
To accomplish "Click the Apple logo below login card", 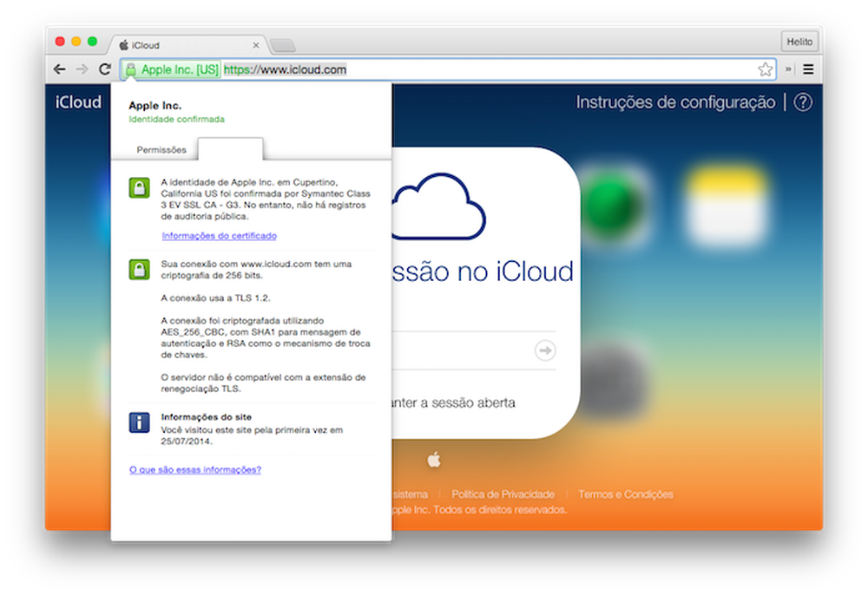I will (x=434, y=460).
